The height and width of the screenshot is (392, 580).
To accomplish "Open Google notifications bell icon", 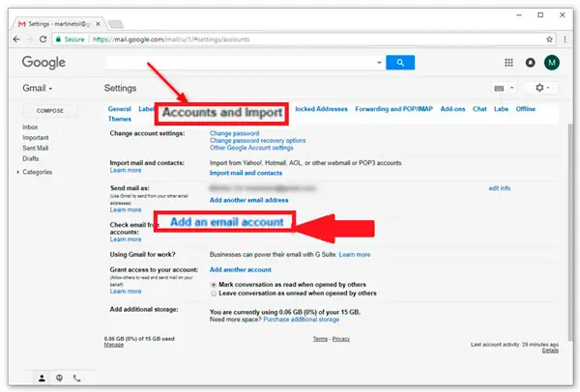I will [530, 63].
